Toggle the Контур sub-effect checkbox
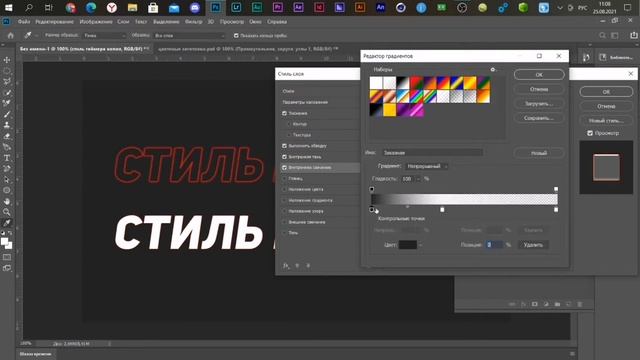640x360 pixels. point(289,124)
